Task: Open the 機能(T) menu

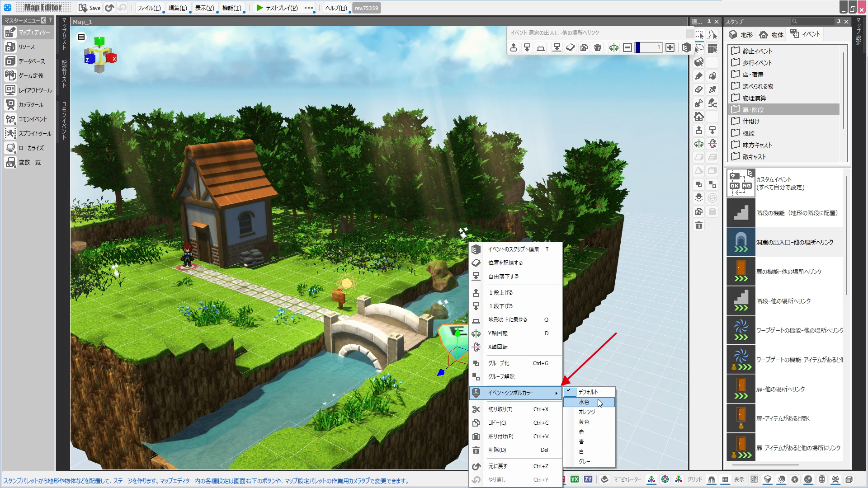Action: 232,8
